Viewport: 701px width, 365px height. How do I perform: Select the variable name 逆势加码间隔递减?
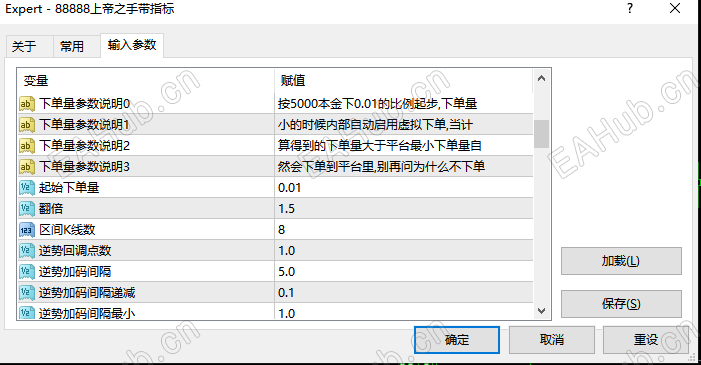pyautogui.click(x=87, y=293)
